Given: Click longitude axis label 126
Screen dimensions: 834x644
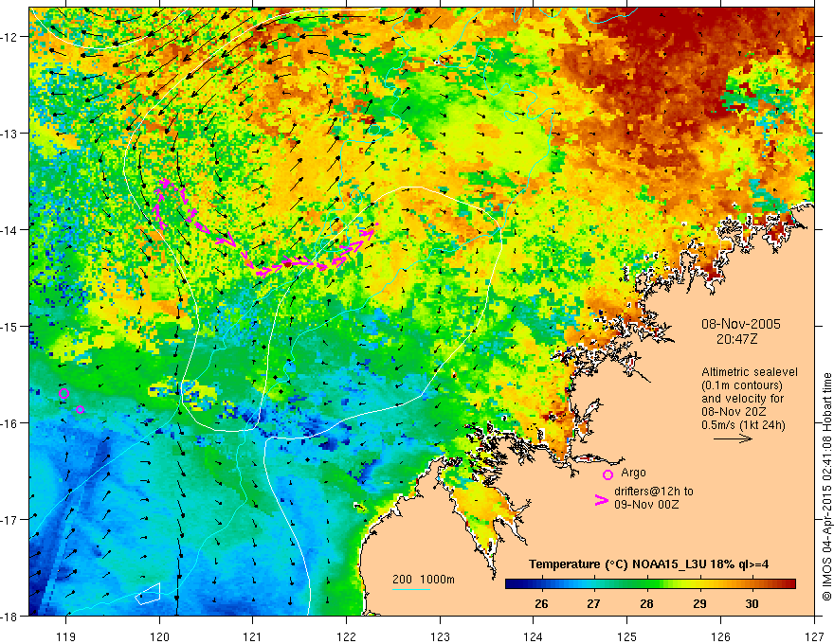Looking at the screenshot, I should [x=720, y=636].
